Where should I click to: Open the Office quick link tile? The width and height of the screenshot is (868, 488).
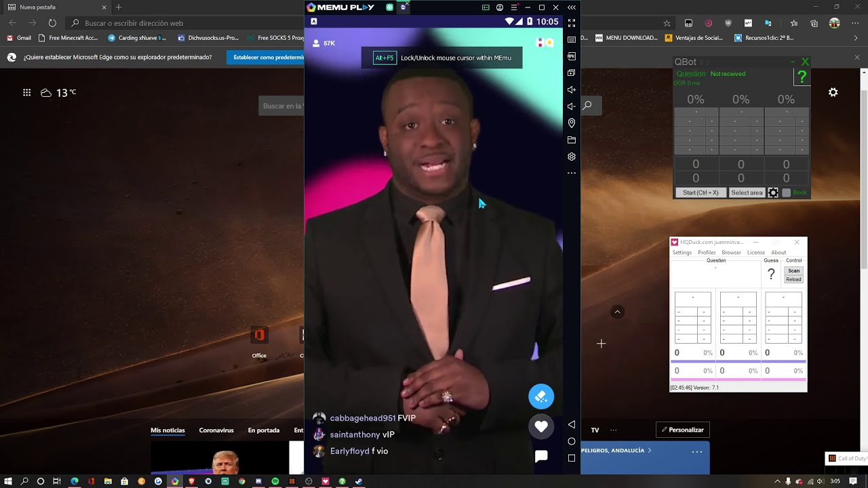click(259, 342)
